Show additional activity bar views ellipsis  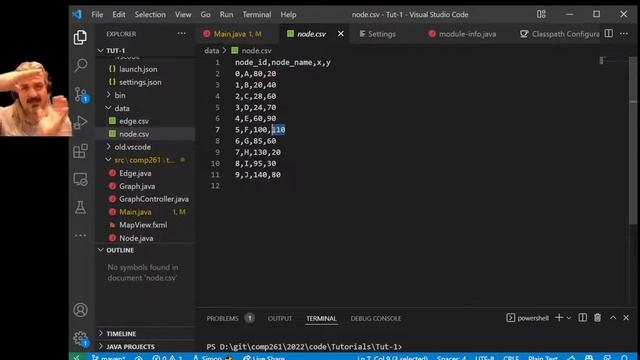(80, 235)
